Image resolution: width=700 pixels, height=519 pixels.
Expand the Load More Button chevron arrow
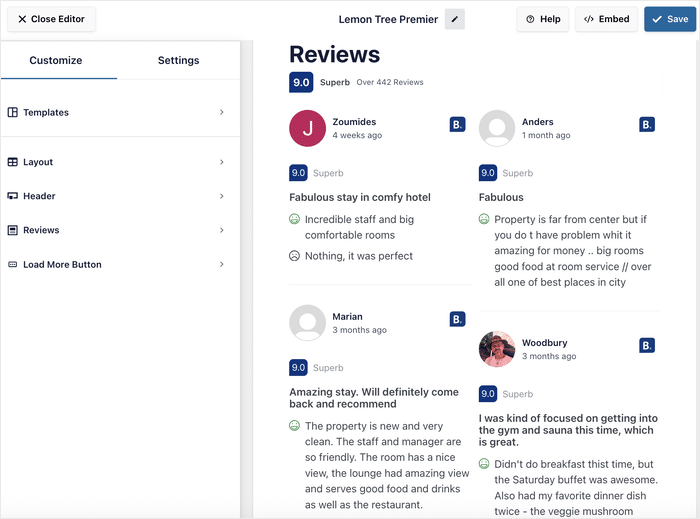pos(221,265)
